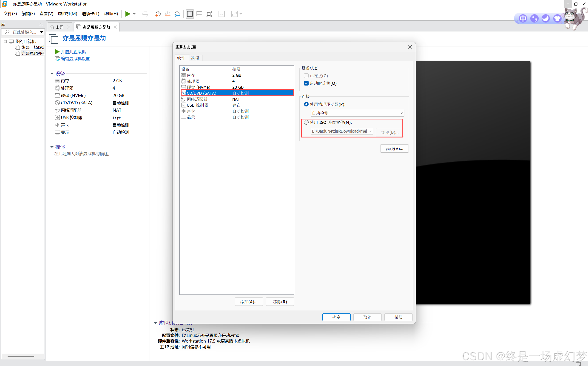Click 开启此虚拟机 link
Image resolution: width=588 pixels, height=366 pixels.
click(73, 52)
